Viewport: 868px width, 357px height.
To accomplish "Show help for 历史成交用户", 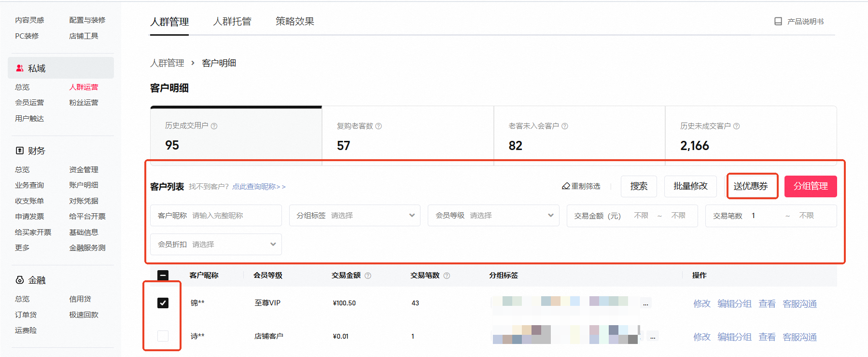I will pos(214,126).
